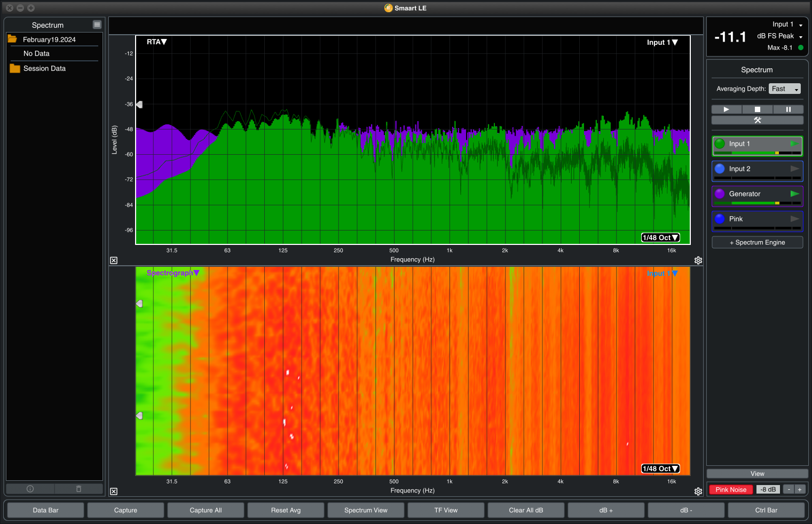Click the Capture All button
The image size is (812, 524).
206,510
